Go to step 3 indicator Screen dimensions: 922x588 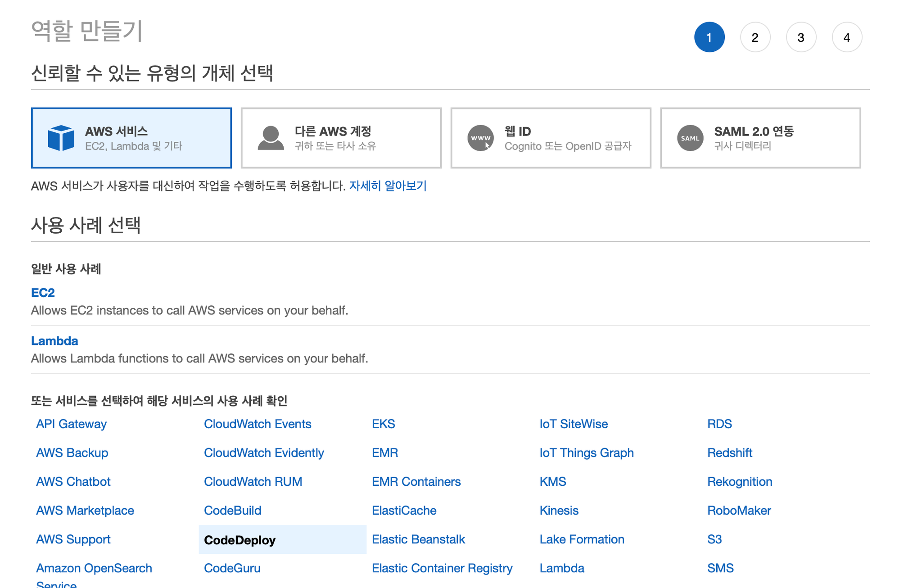point(801,37)
